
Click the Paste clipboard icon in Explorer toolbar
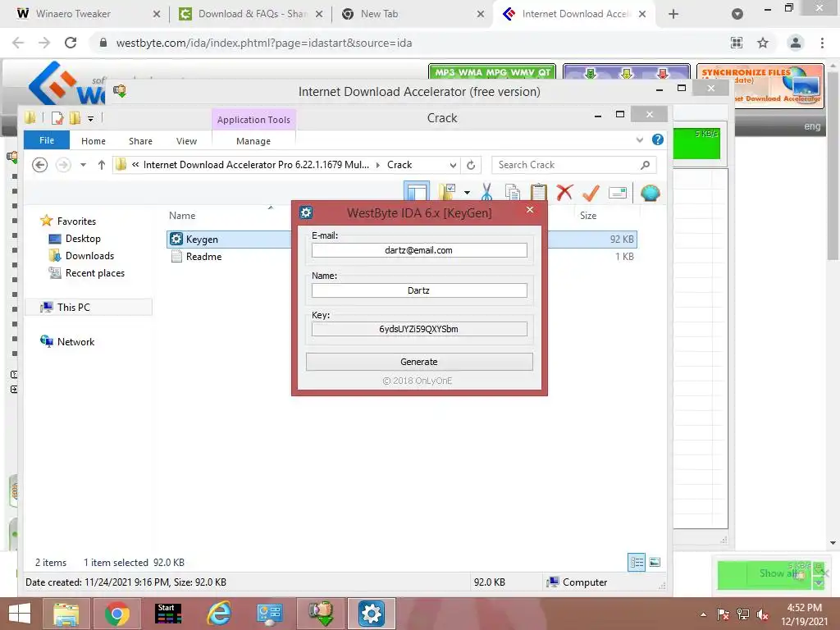538,192
